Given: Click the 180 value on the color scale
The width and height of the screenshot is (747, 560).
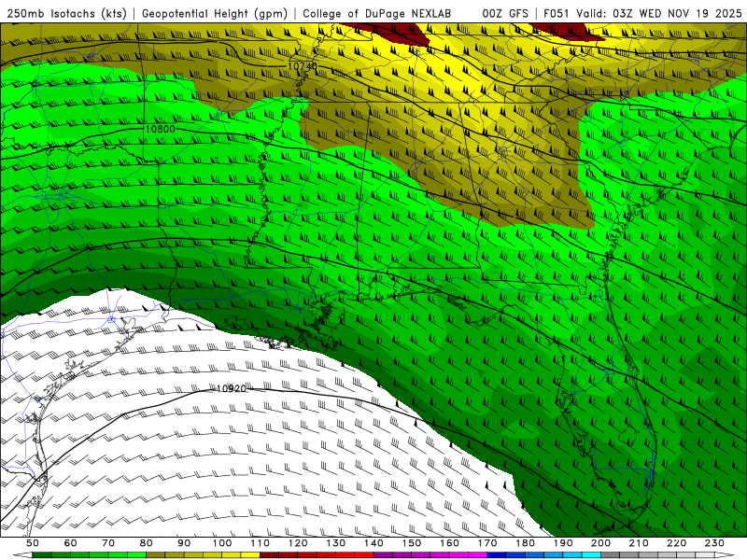Looking at the screenshot, I should pos(525,543).
